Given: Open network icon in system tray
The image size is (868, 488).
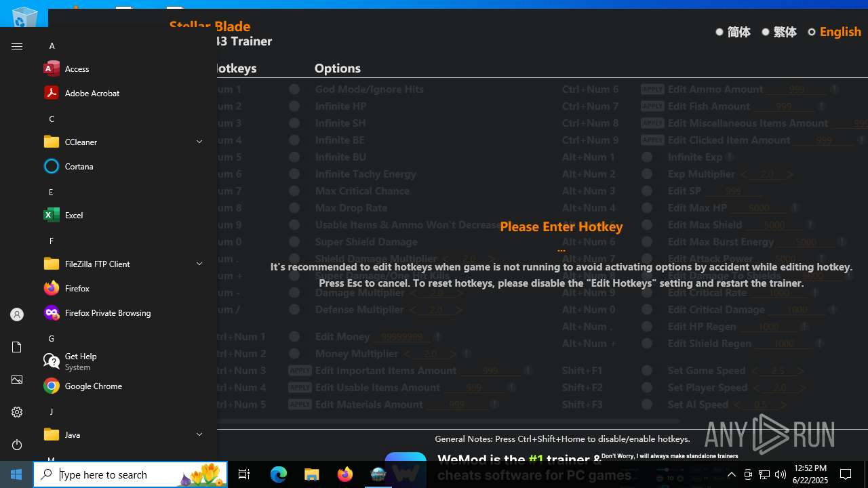Looking at the screenshot, I should (x=764, y=474).
